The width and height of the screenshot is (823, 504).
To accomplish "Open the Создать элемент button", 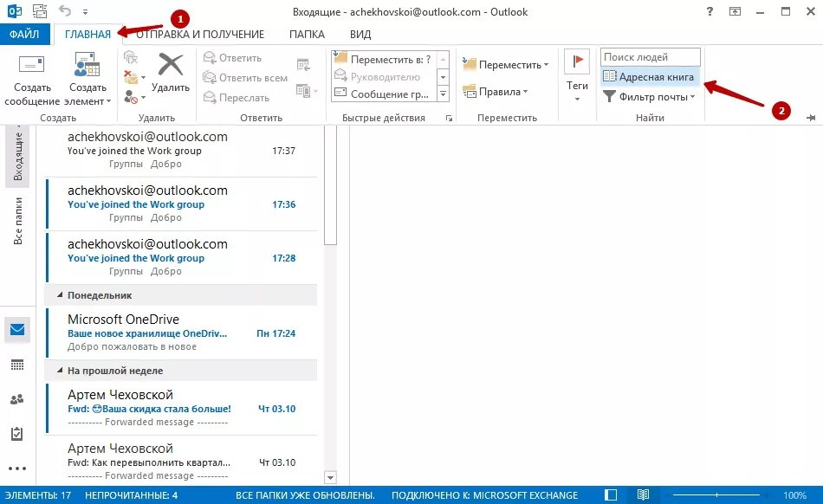I will tap(87, 79).
